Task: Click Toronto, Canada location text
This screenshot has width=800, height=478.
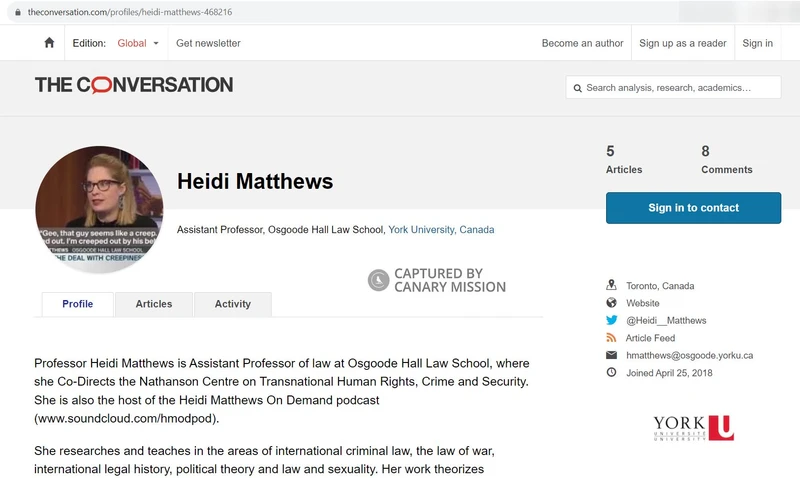Action: coord(660,286)
